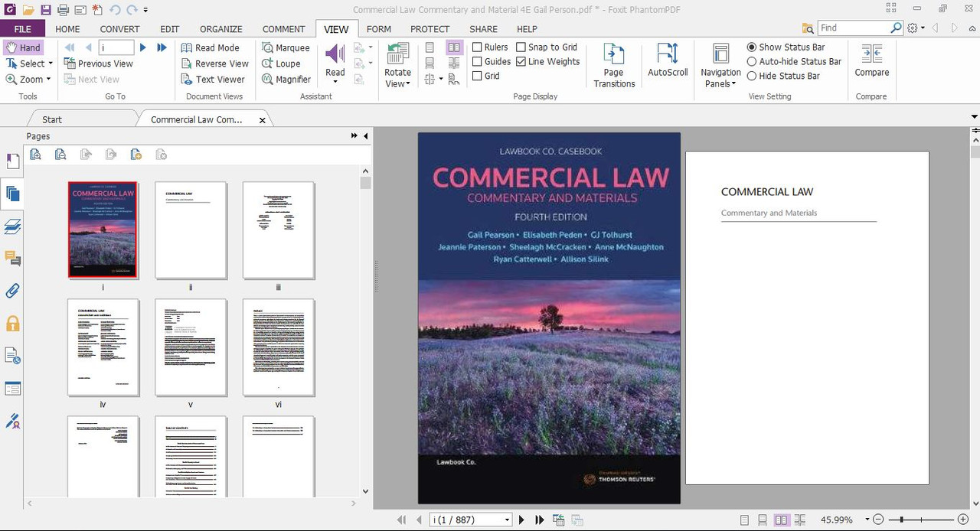Viewport: 980px width, 531px height.
Task: Click the Open folder icon in quick access
Action: [28, 10]
